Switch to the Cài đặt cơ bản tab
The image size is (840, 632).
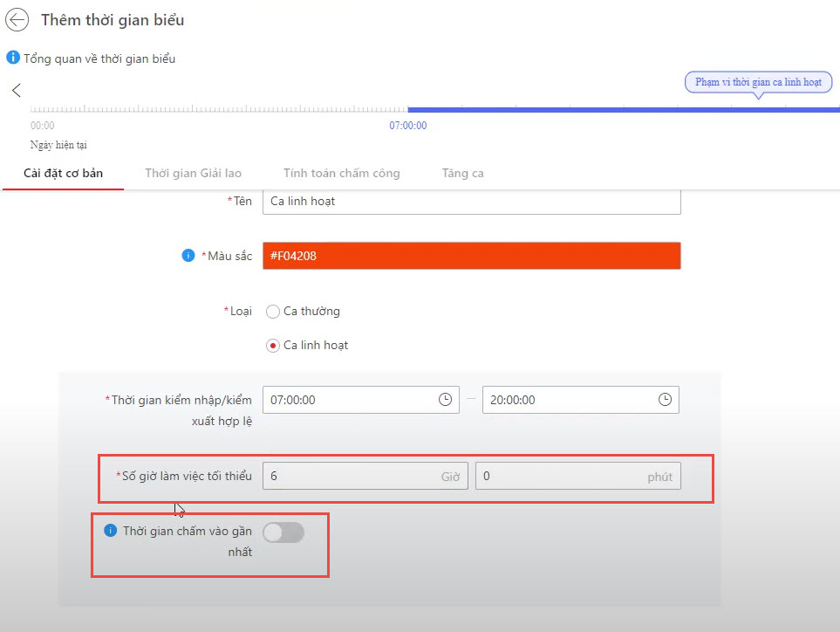click(63, 173)
